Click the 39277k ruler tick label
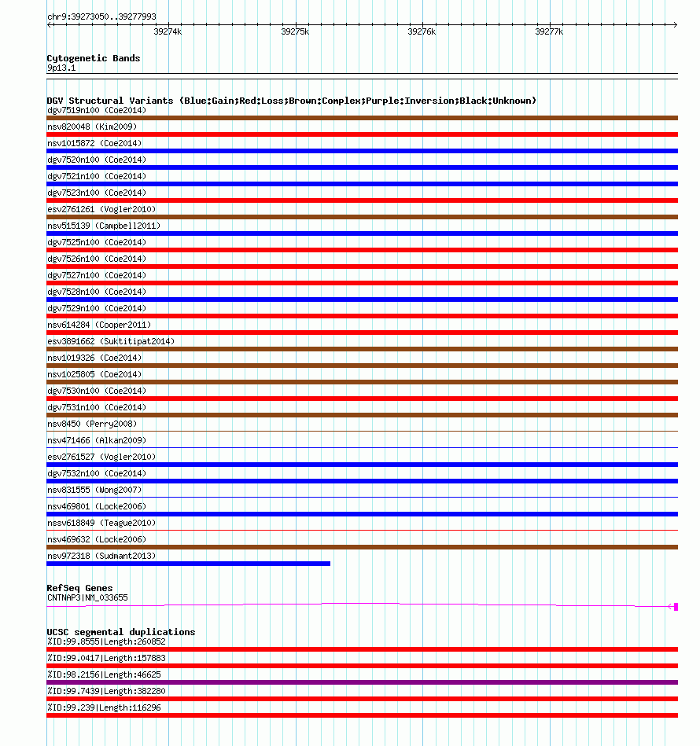Image resolution: width=700 pixels, height=746 pixels. pos(549,32)
